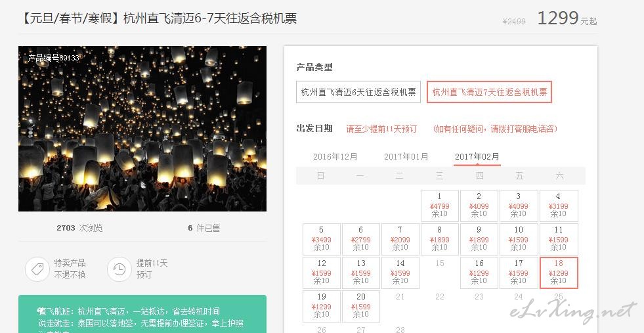Pick February 20 date priced ¥1599

click(x=361, y=306)
